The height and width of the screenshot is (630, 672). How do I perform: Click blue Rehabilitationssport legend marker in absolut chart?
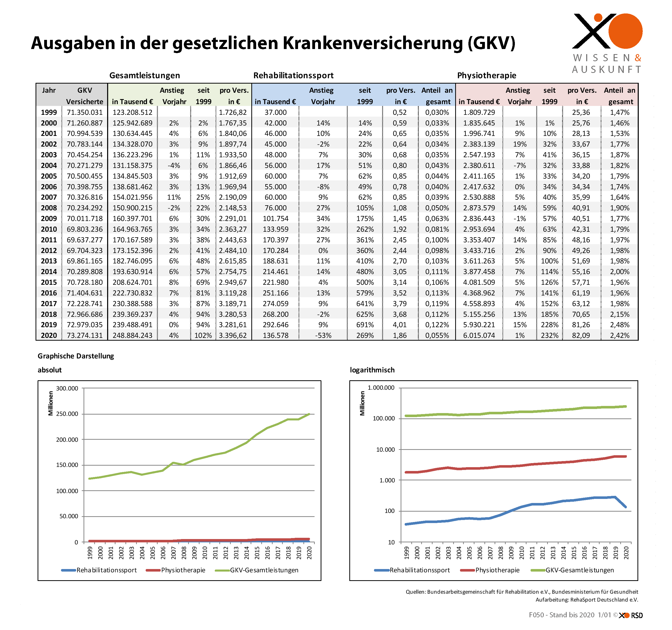pyautogui.click(x=68, y=570)
